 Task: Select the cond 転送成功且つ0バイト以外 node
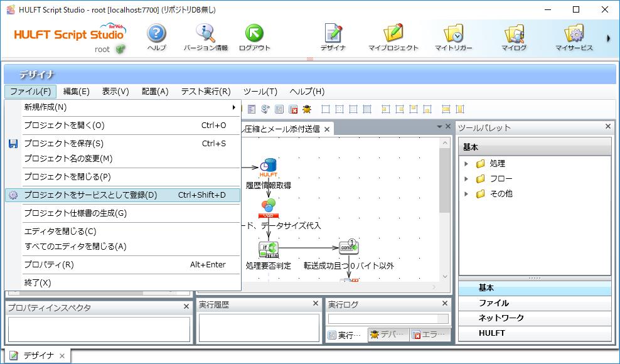(x=349, y=247)
